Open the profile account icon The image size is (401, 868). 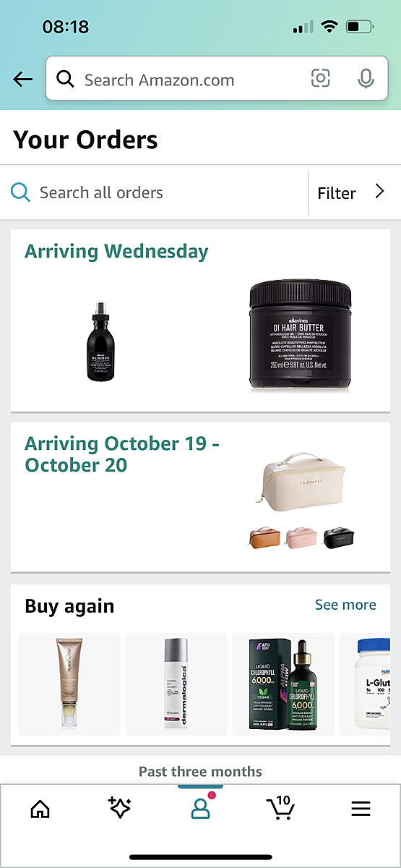click(x=201, y=807)
